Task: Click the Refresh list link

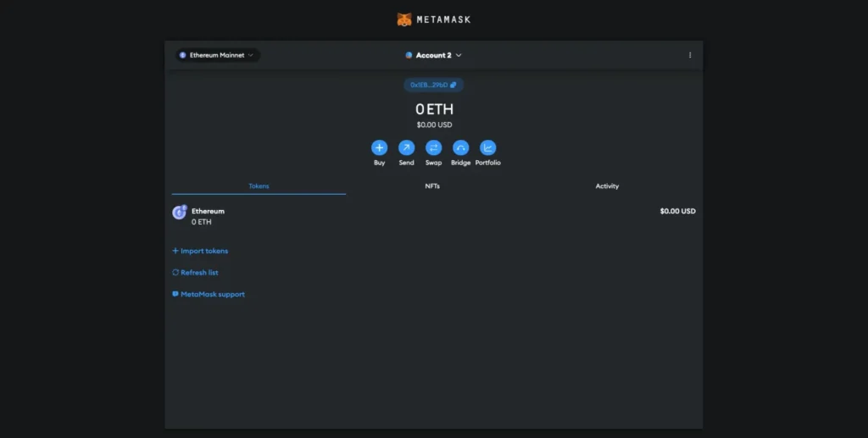Action: [x=195, y=273]
